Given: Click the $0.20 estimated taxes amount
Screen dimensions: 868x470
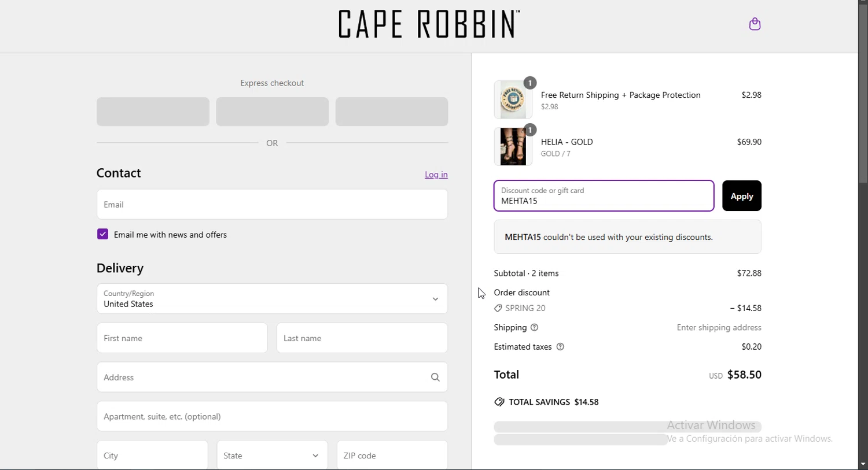Looking at the screenshot, I should [x=752, y=347].
